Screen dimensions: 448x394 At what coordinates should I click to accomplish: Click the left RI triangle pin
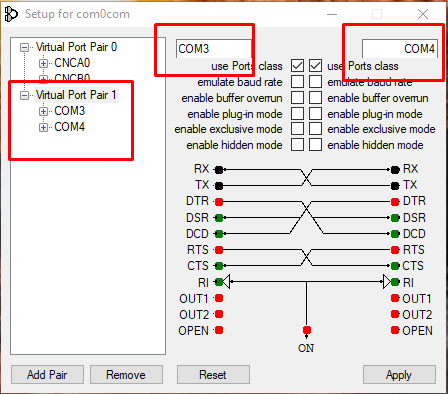(226, 282)
